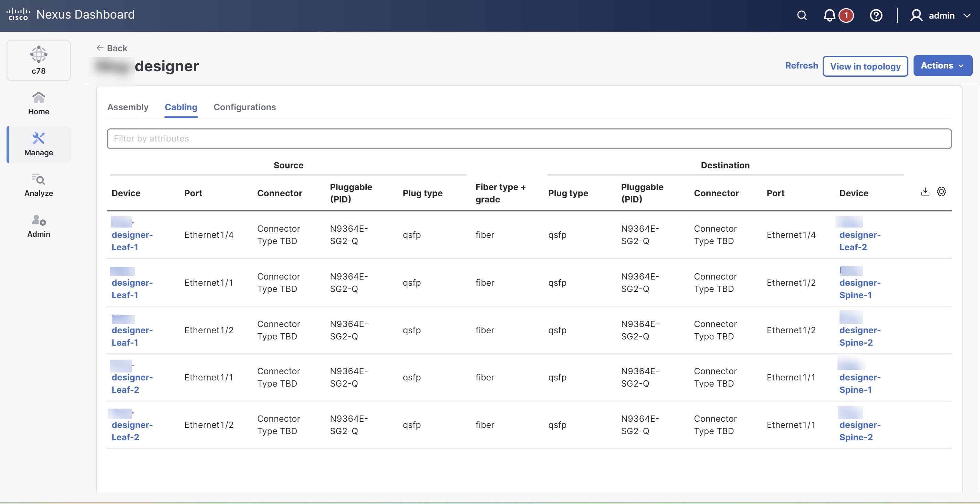
Task: Click the search magnifier icon in header
Action: (802, 15)
